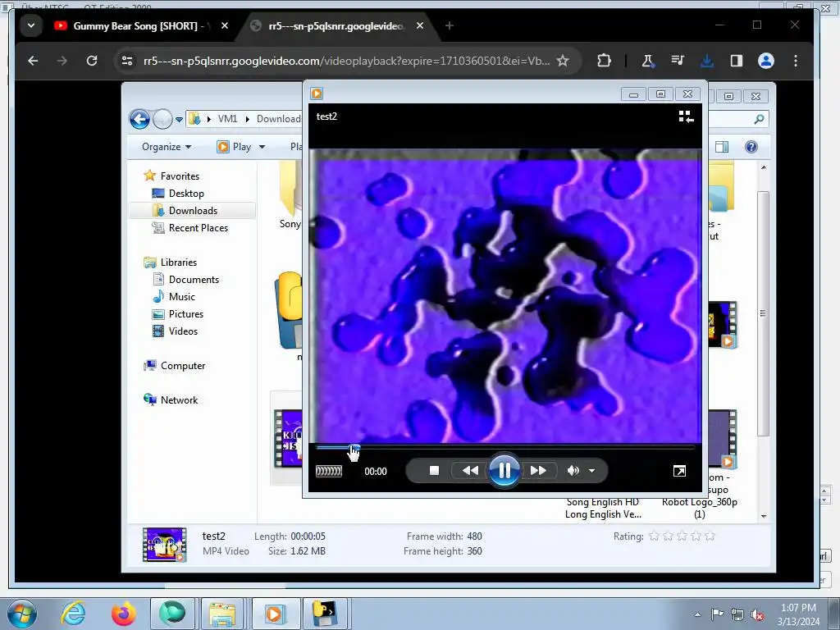Click the rewind button in media player
Screen dimensions: 840x630
pos(470,470)
